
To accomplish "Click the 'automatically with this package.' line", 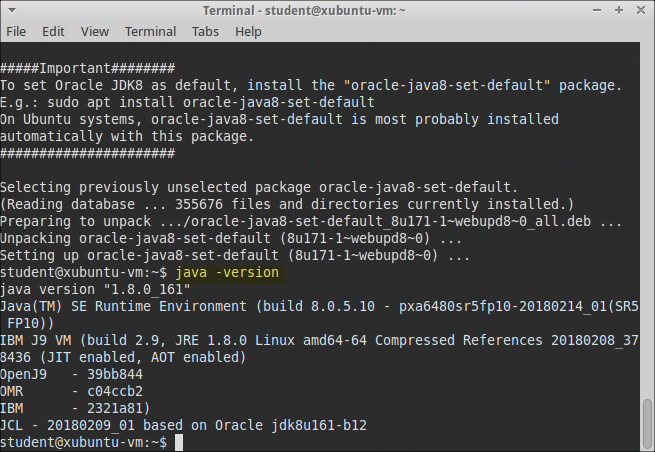I will pyautogui.click(x=127, y=136).
